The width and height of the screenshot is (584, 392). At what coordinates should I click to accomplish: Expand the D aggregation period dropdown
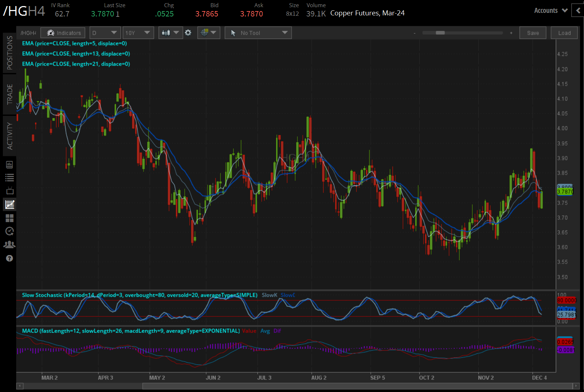click(x=104, y=33)
